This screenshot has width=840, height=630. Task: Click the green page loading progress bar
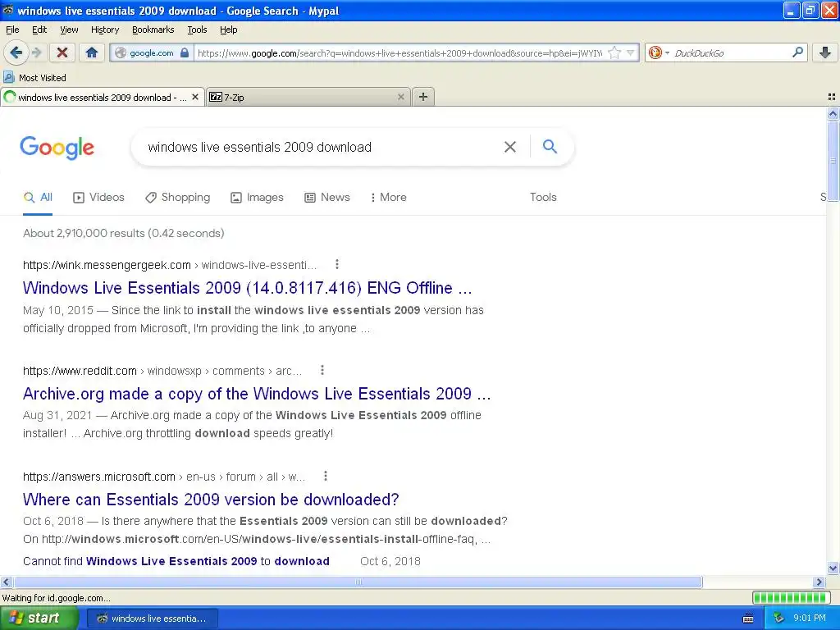[x=792, y=597]
